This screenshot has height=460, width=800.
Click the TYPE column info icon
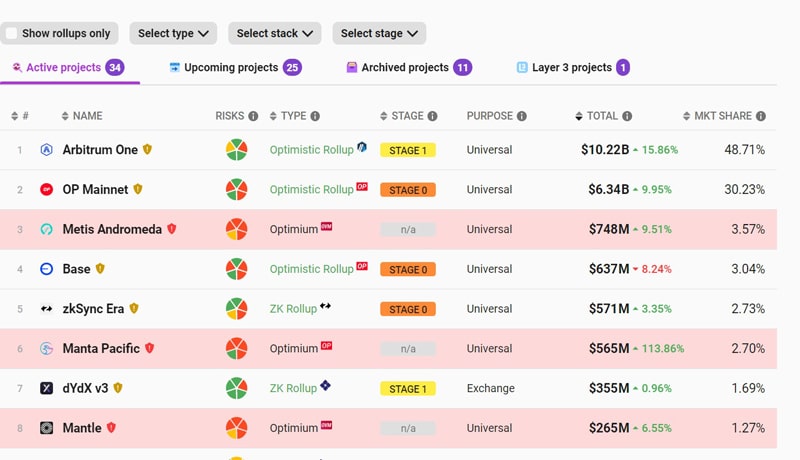click(315, 116)
